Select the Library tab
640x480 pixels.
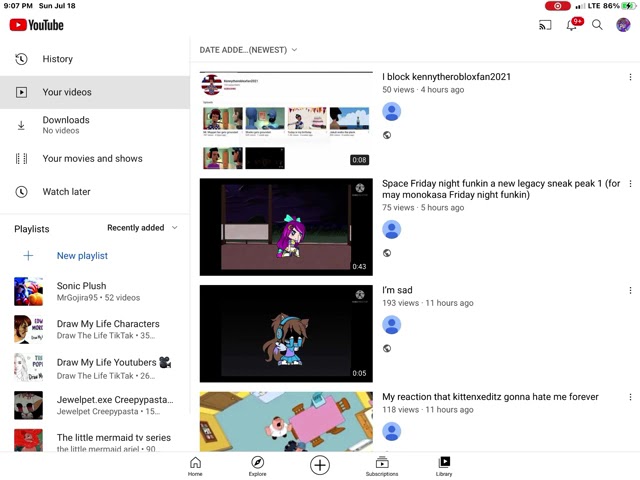[x=444, y=466]
